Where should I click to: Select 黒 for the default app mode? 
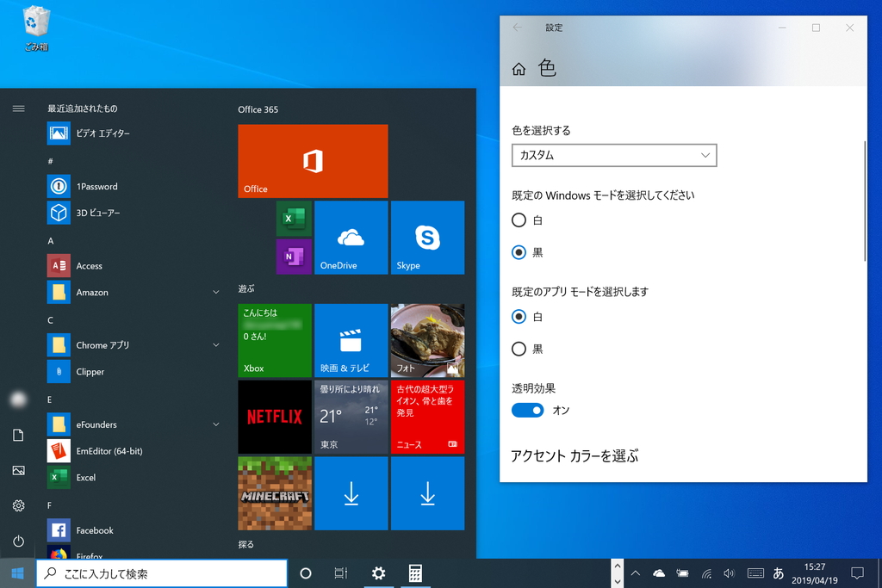519,349
